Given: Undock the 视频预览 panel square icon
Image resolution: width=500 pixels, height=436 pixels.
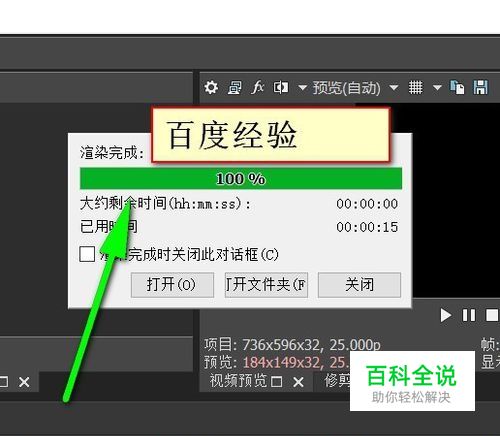Looking at the screenshot, I should (277, 382).
